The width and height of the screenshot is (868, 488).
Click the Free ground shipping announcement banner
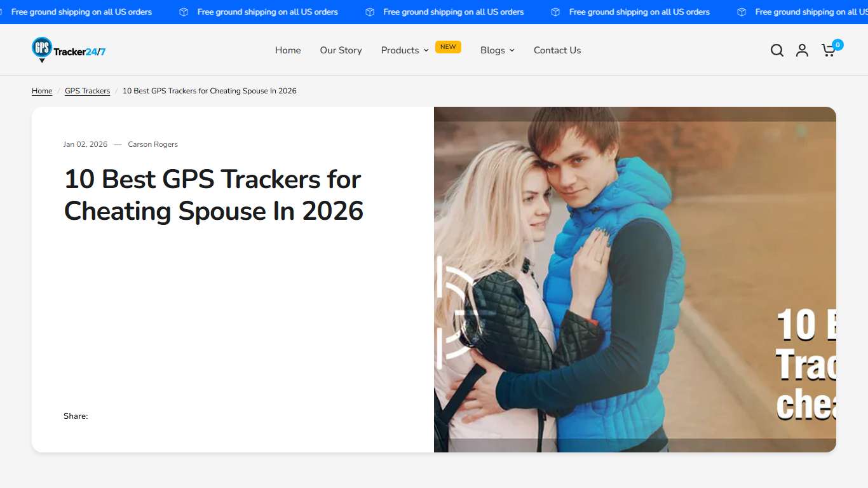268,11
